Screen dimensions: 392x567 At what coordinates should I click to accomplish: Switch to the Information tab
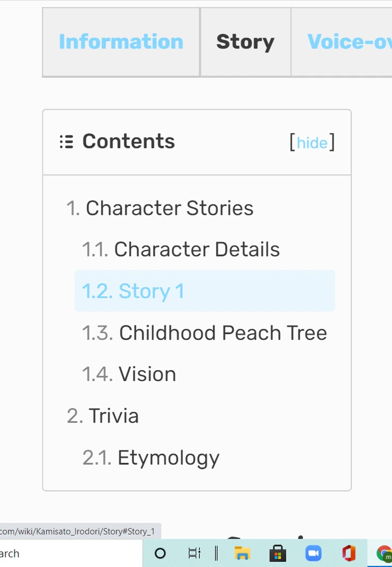(x=121, y=42)
